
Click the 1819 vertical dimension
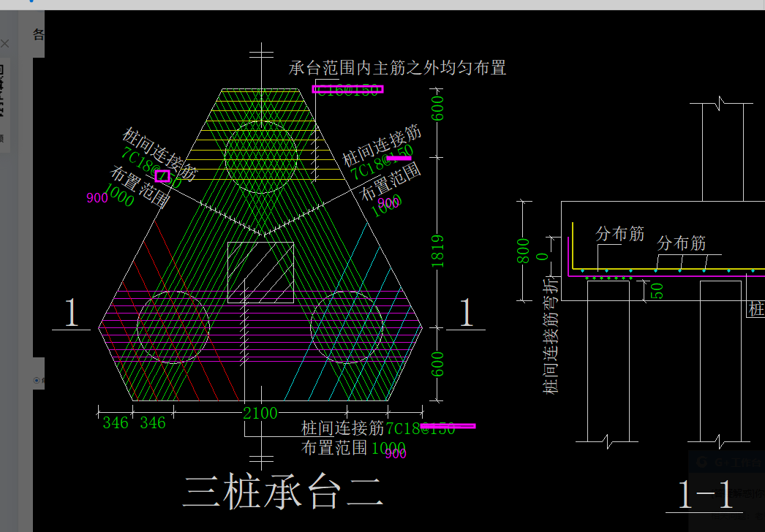point(437,251)
